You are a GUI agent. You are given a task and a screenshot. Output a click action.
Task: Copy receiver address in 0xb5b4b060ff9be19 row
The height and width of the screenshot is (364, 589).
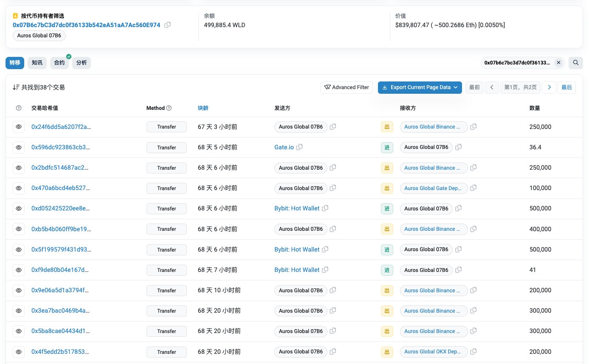tap(473, 229)
